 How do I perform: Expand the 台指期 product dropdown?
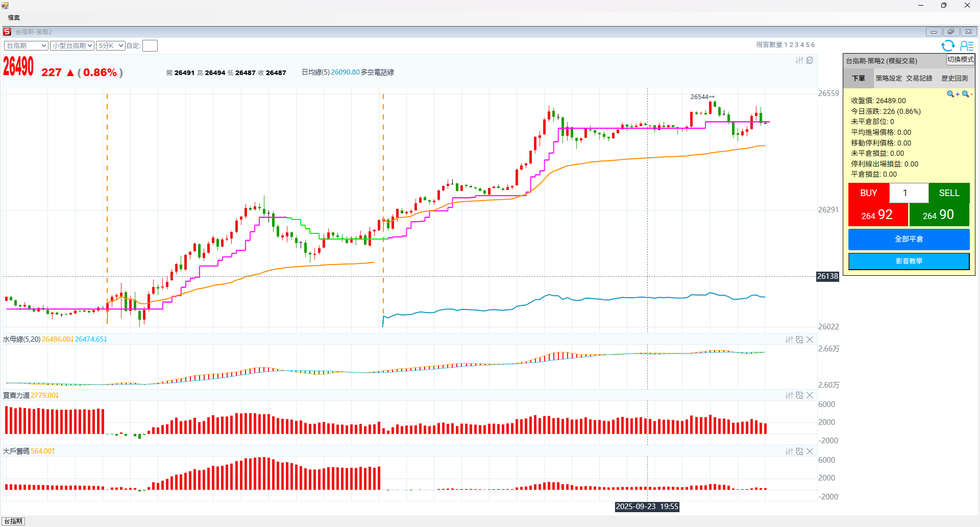coord(26,46)
